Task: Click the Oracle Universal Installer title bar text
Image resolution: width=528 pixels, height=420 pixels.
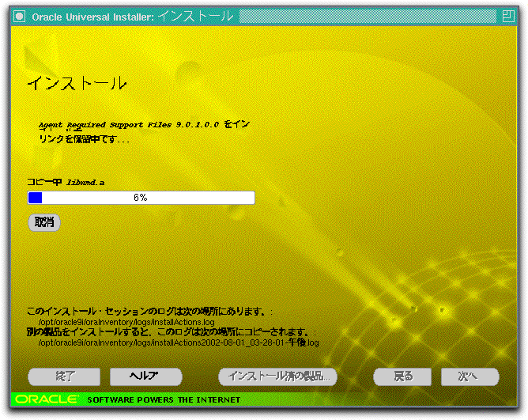Action: pyautogui.click(x=132, y=17)
